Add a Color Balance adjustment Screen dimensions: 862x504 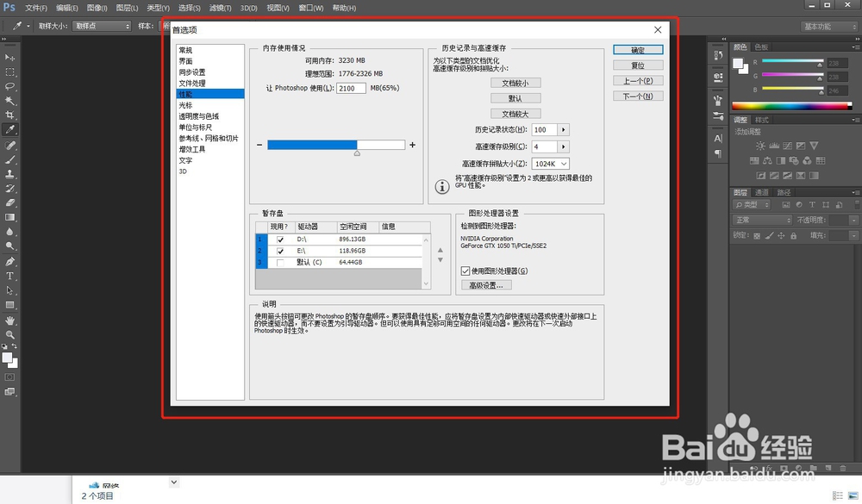(767, 160)
